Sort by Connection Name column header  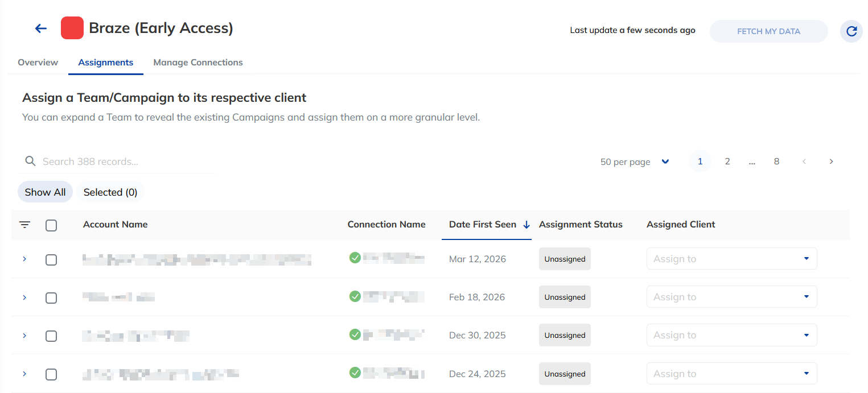pyautogui.click(x=386, y=225)
